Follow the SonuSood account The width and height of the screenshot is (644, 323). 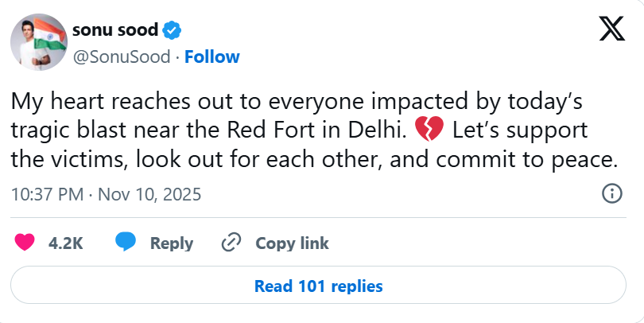click(211, 56)
